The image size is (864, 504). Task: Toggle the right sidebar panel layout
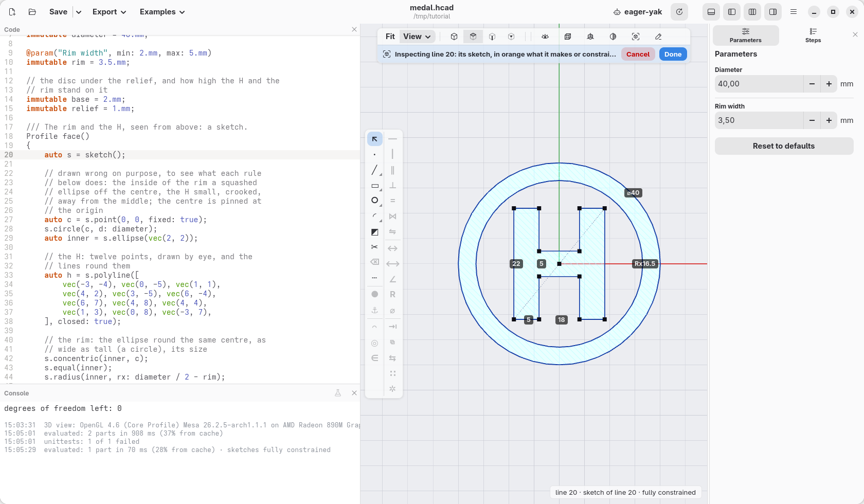773,12
